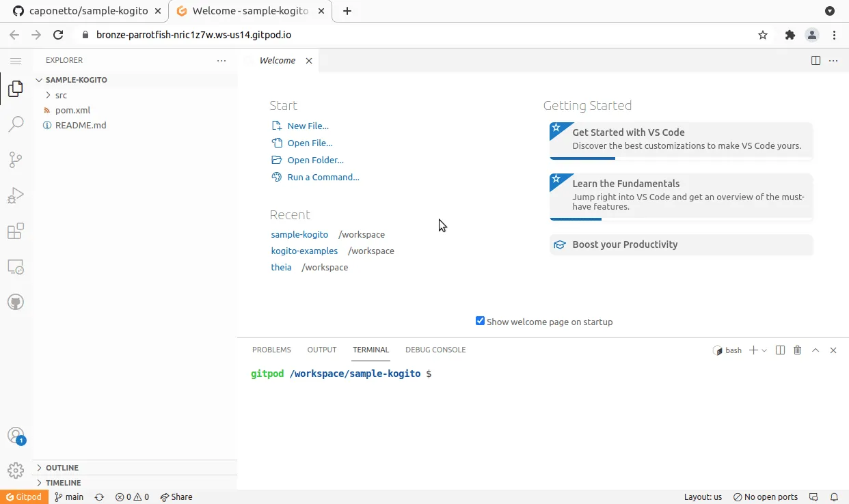Open recent workspace theia
This screenshot has height=504, width=849.
coord(281,267)
